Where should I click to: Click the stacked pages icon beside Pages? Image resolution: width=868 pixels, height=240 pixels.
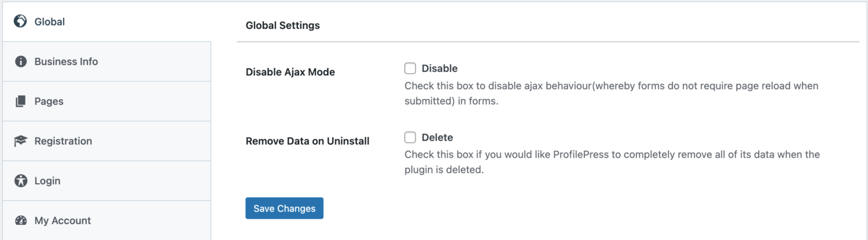[x=21, y=101]
